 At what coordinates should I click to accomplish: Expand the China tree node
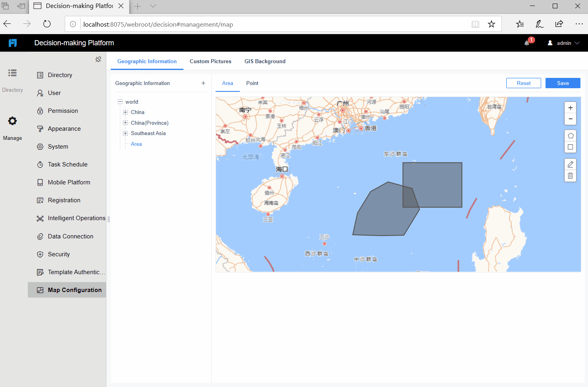(125, 112)
